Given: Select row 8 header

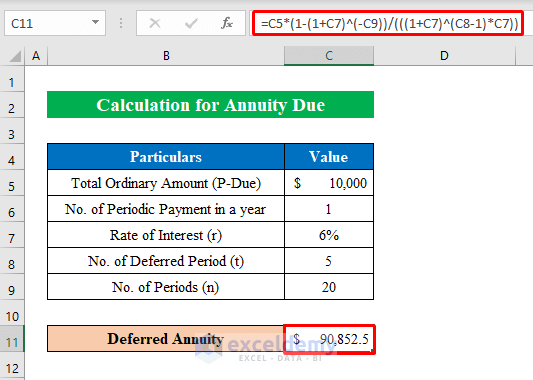Looking at the screenshot, I should (x=12, y=261).
